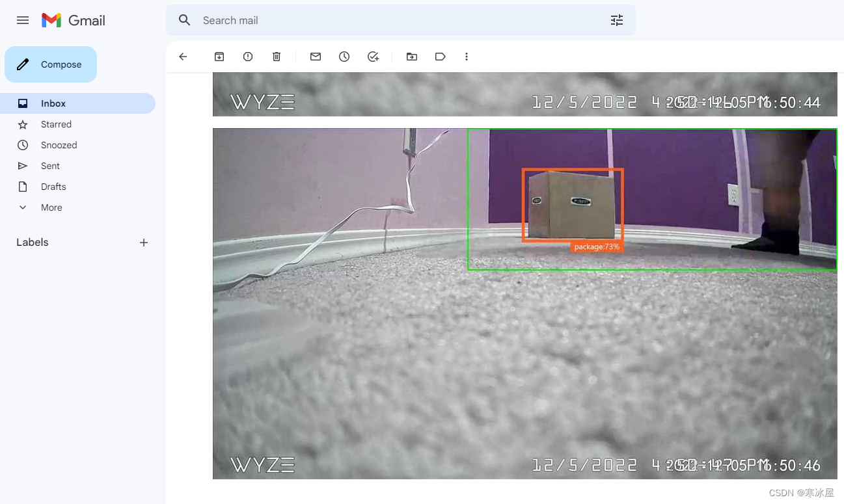Add email to Tasks
The width and height of the screenshot is (844, 504).
pyautogui.click(x=373, y=57)
